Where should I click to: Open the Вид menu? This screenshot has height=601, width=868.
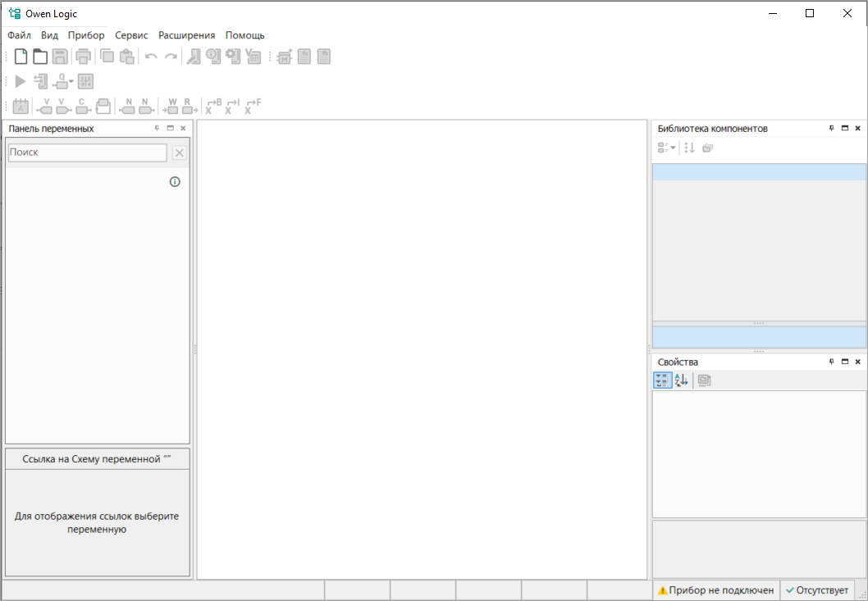[49, 35]
